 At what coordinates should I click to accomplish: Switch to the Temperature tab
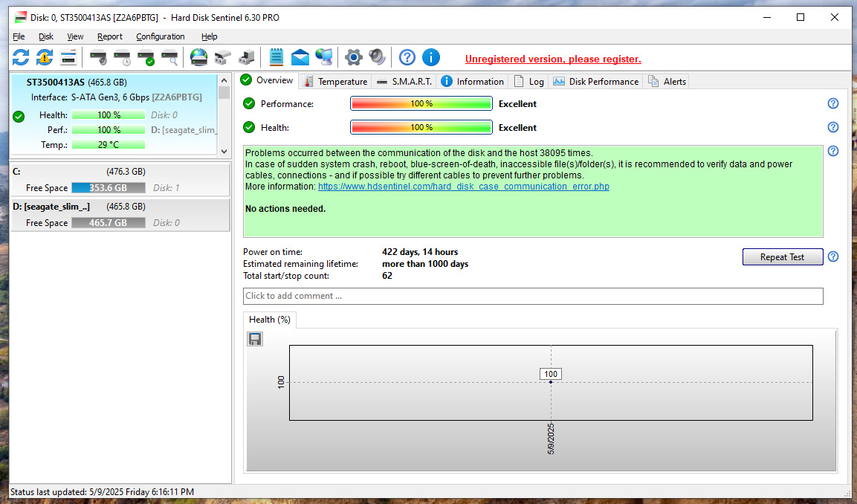pyautogui.click(x=335, y=82)
